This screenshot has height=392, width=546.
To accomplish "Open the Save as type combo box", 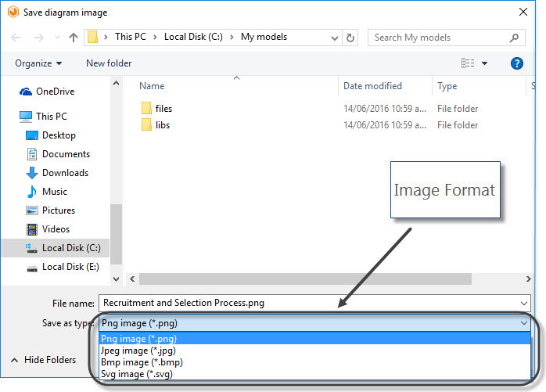I will [x=314, y=323].
